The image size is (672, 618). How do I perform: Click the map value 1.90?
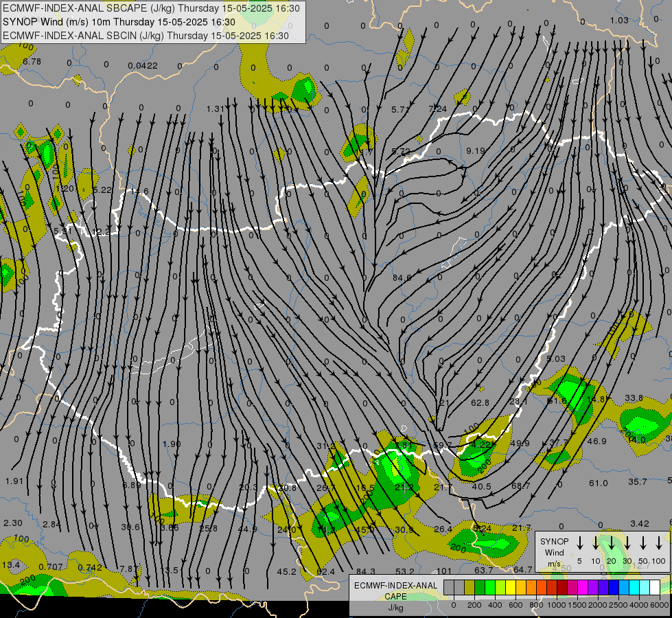pos(172,444)
